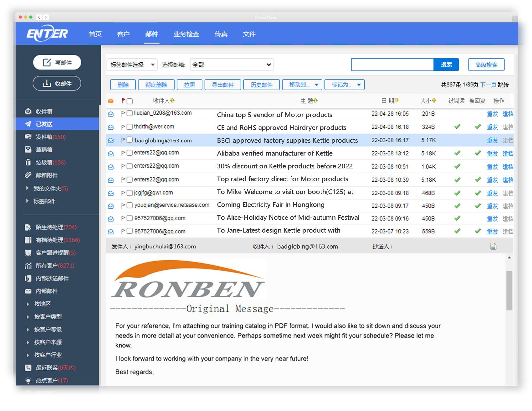Sort by 日期 arrow icon
Image resolution: width=532 pixels, height=411 pixels.
pyautogui.click(x=397, y=100)
